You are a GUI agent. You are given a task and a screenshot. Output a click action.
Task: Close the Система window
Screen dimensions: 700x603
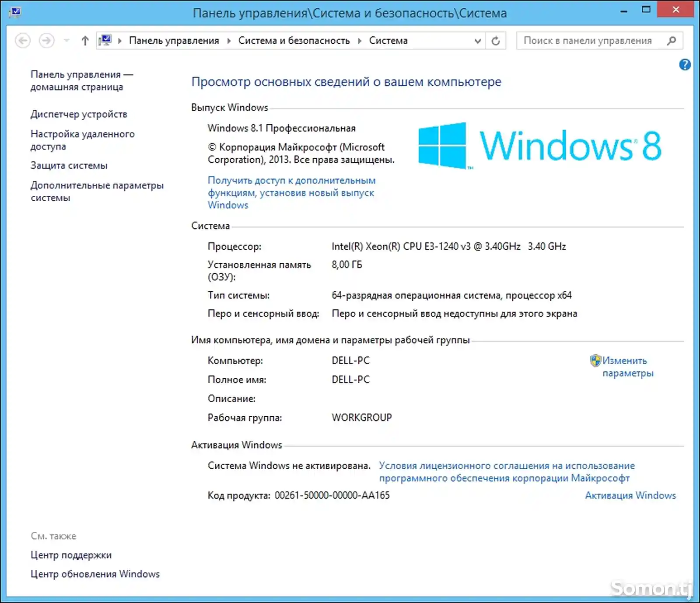click(x=675, y=10)
